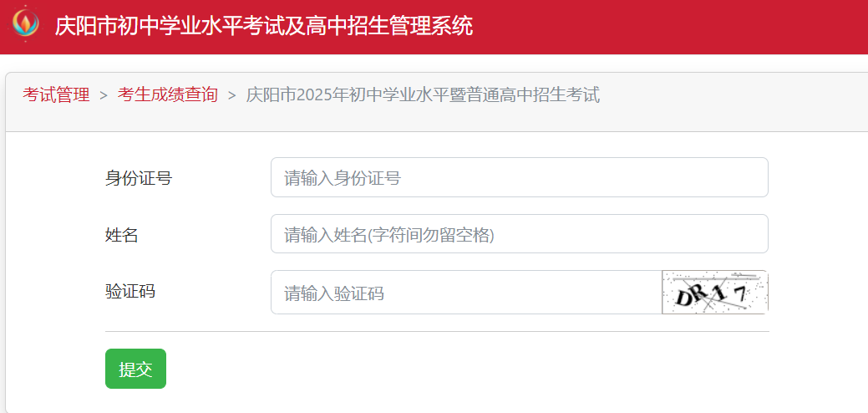Click blank white form area right of 提交
This screenshot has width=868, height=413.
click(x=470, y=369)
